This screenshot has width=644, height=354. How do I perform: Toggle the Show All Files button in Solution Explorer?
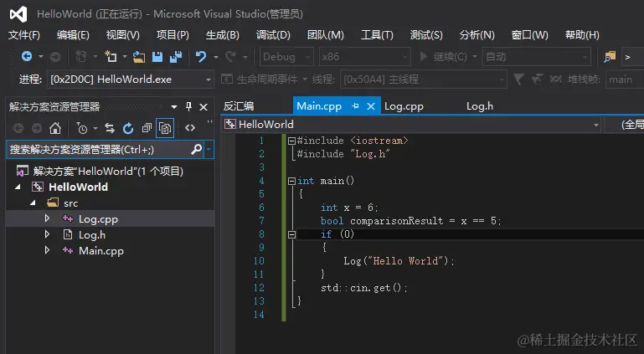click(165, 128)
